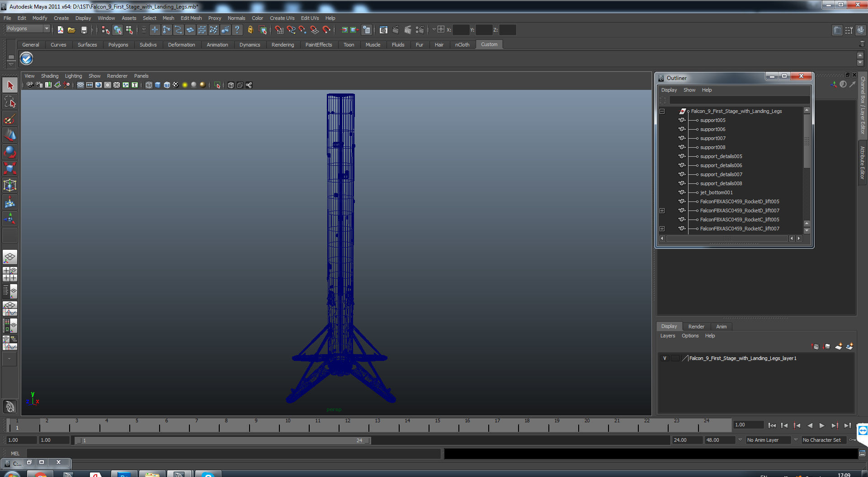Collapse Falcon_9_First_Stage_with_Landing_Legs group in Outliner
Viewport: 868px width, 477px height.
coord(662,111)
